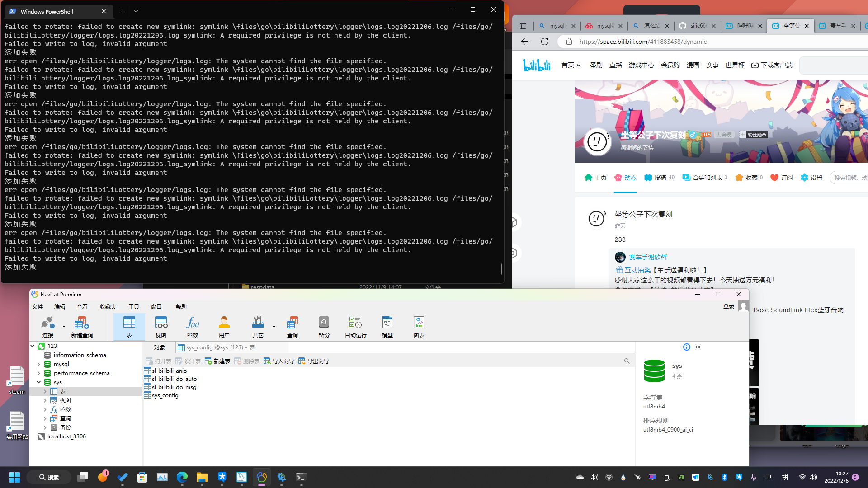Open the Automation icon in Navicat toolbar
Image resolution: width=868 pixels, height=488 pixels.
pos(355,327)
